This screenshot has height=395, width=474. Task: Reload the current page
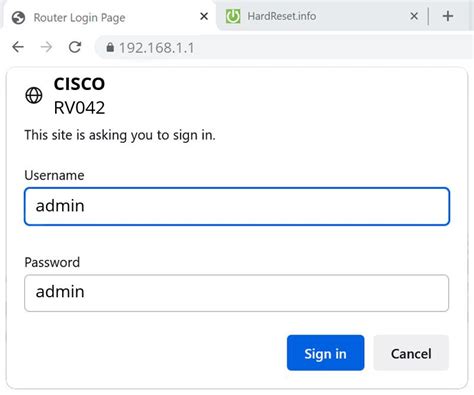[75, 47]
